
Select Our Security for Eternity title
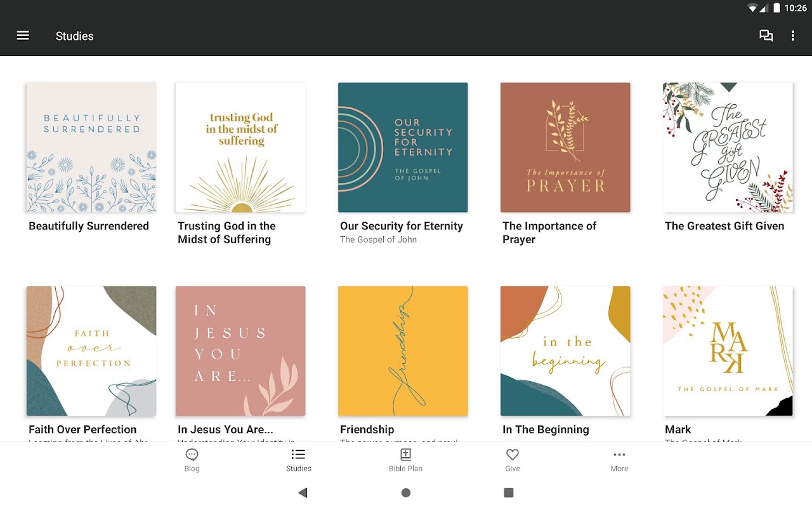[x=402, y=226]
